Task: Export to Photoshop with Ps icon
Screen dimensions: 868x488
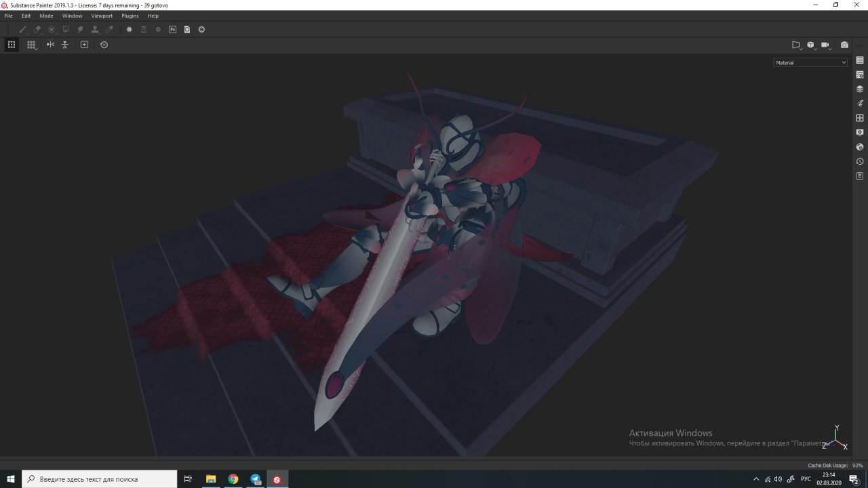Action: coord(172,29)
